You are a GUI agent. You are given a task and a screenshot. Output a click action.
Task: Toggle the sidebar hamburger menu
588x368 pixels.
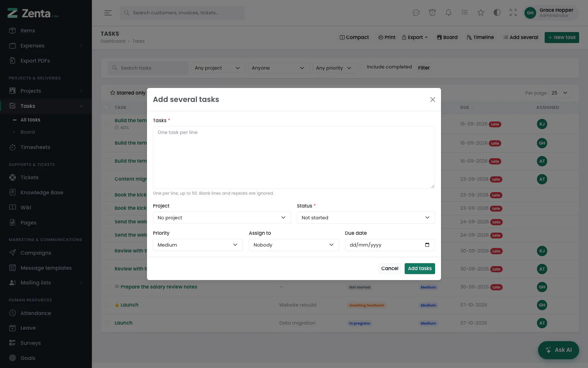tap(108, 13)
